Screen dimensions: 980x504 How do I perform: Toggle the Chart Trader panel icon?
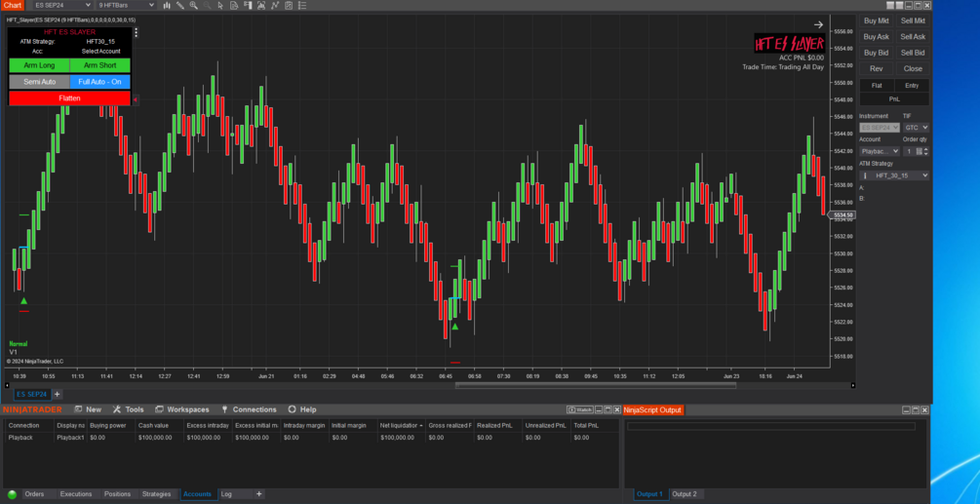point(248,6)
